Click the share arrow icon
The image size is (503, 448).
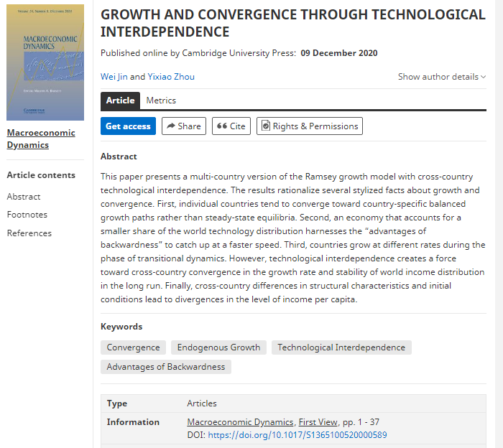click(x=170, y=126)
